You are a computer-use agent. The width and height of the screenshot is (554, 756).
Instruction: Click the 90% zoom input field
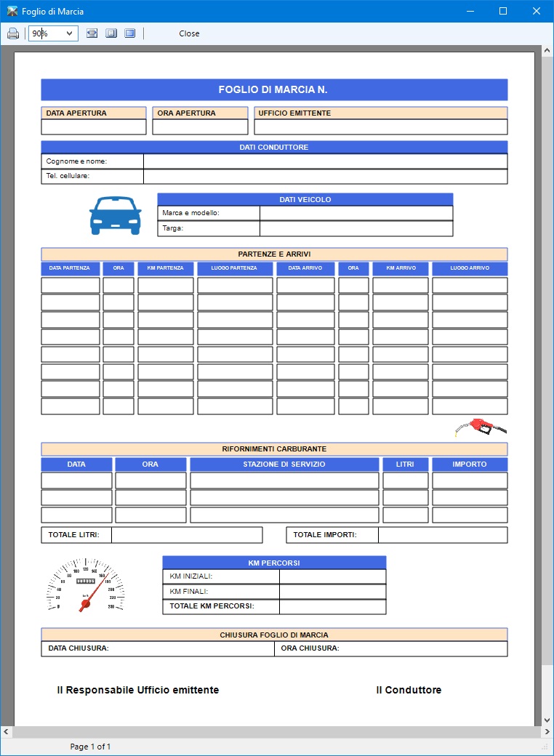(46, 33)
